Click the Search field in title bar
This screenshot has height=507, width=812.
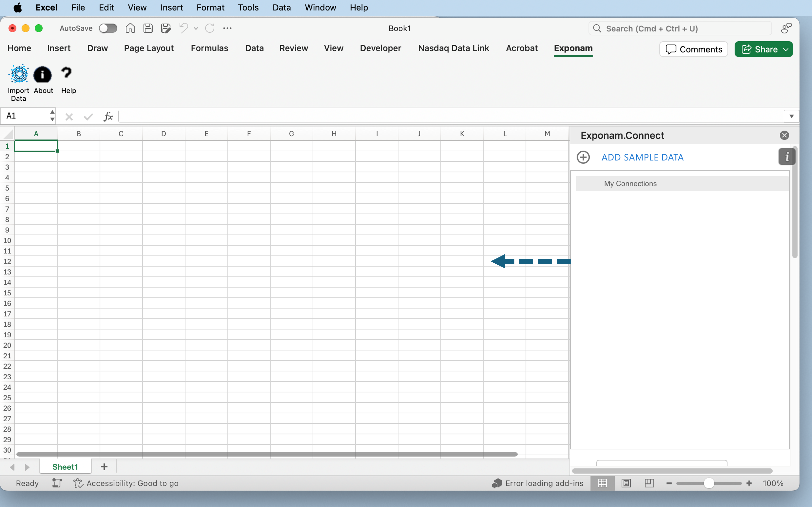680,28
